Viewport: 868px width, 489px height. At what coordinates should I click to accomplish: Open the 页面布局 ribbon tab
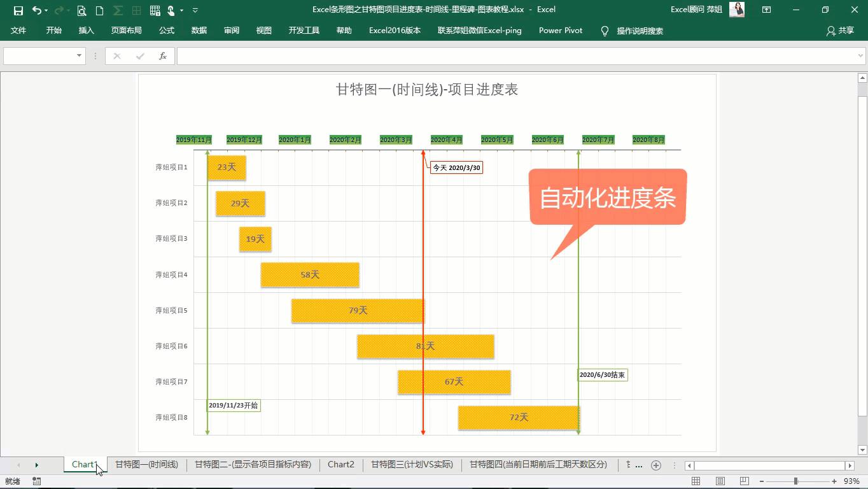coord(126,31)
